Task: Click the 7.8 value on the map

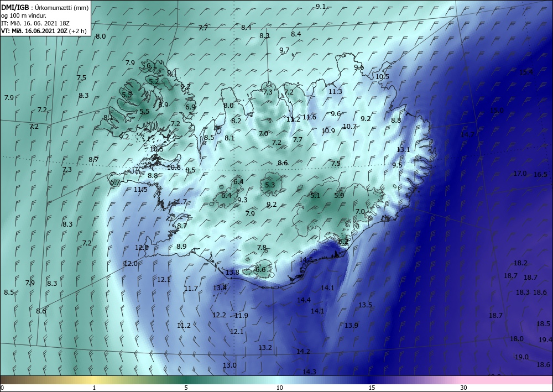Action: 262,248
